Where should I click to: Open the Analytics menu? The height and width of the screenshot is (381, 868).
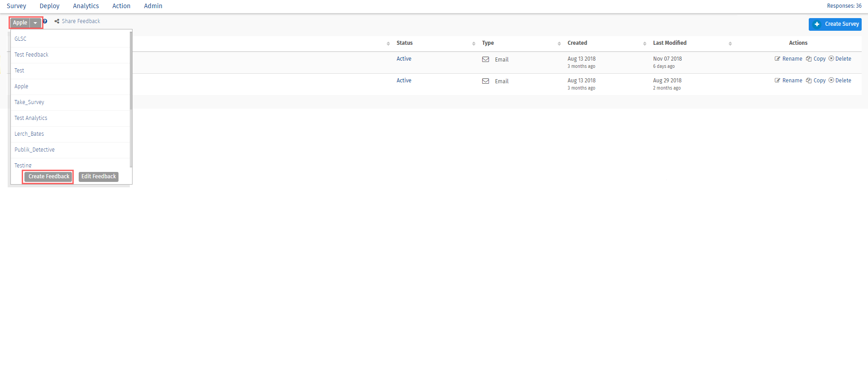pyautogui.click(x=86, y=6)
